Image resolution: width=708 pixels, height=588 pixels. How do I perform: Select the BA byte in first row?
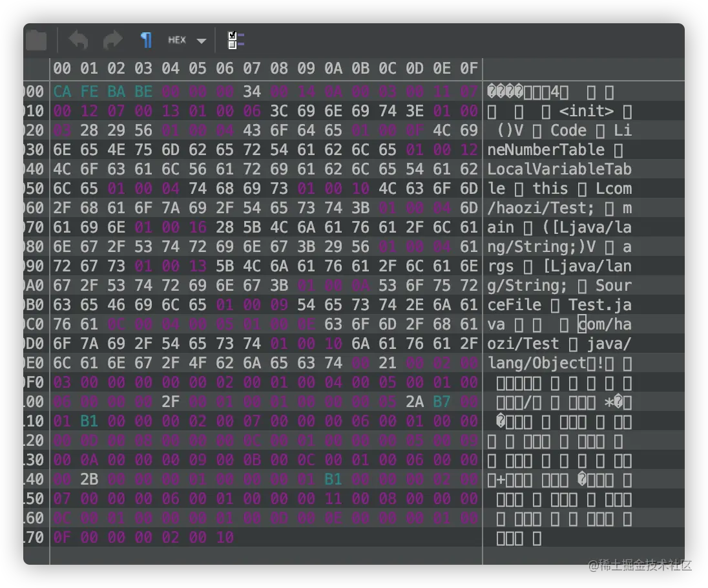(116, 92)
